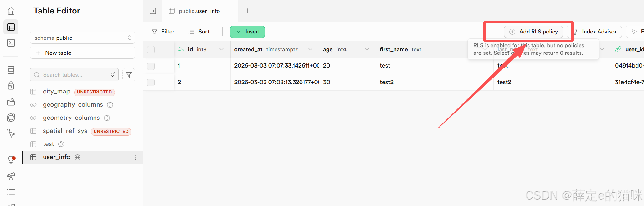This screenshot has height=206, width=644.
Task: Open the Advisors lightbulb icon
Action: point(11,160)
